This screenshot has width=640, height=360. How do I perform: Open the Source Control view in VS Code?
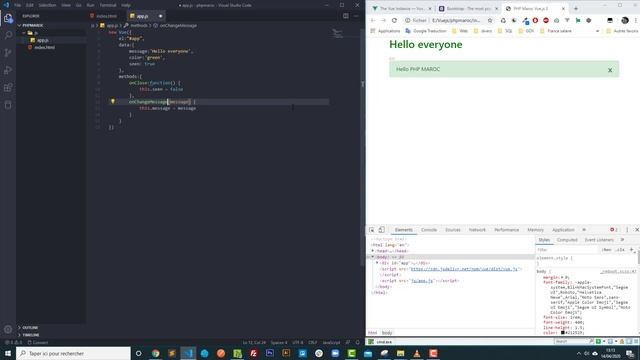tap(8, 53)
